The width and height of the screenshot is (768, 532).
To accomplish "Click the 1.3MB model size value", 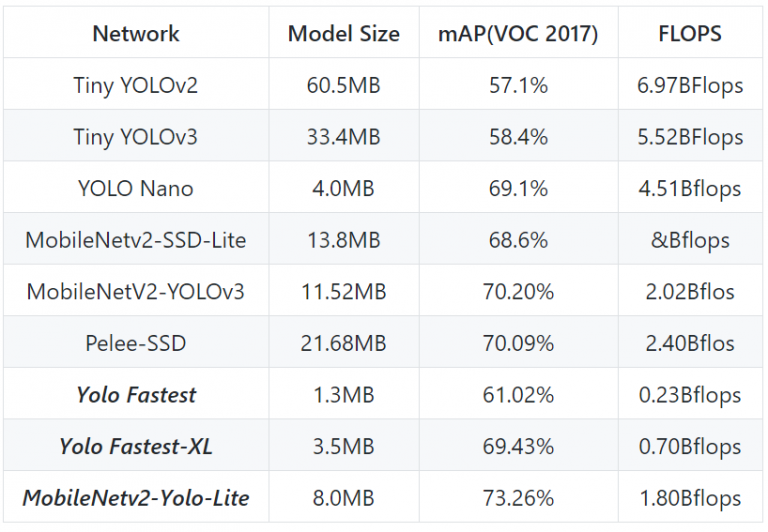I will pyautogui.click(x=343, y=395).
